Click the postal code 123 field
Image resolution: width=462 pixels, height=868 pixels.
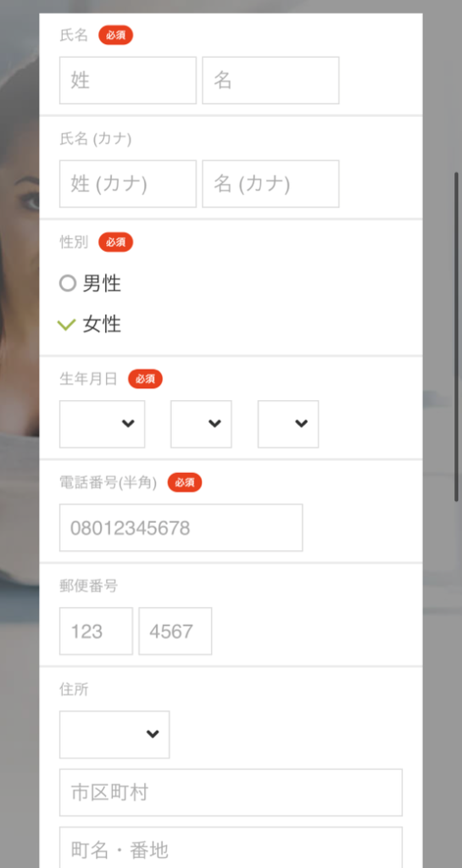pos(97,631)
